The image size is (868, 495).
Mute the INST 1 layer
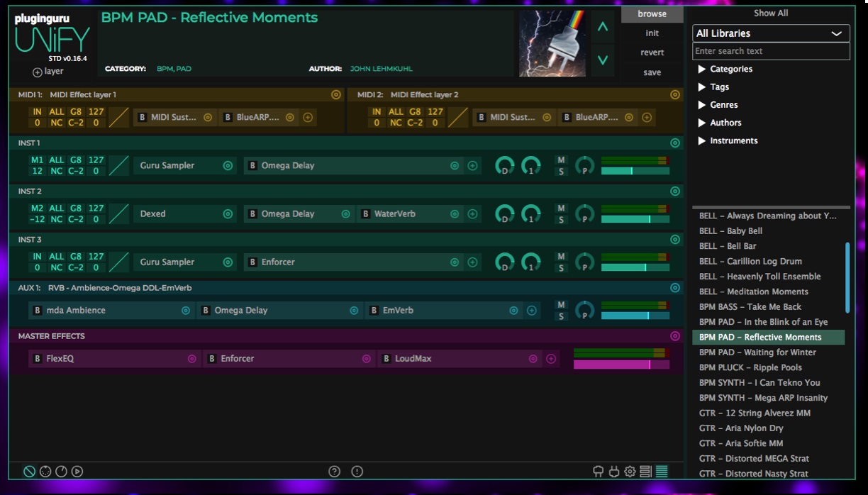click(562, 160)
